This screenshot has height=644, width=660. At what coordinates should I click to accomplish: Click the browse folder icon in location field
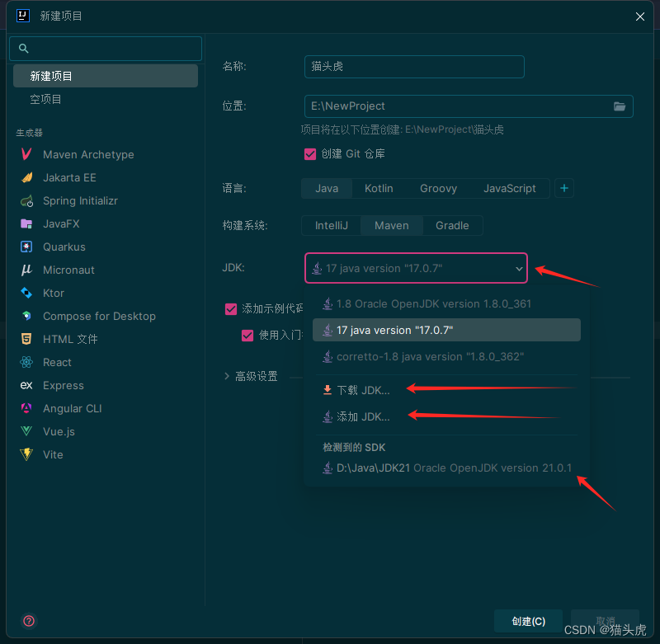pyautogui.click(x=620, y=106)
